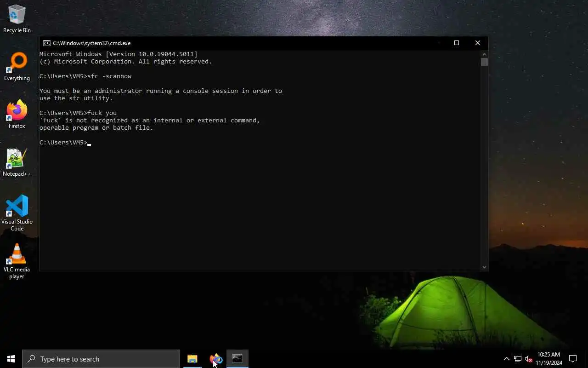Click the 'is not recognized' error line
The width and height of the screenshot is (588, 368).
pyautogui.click(x=150, y=121)
